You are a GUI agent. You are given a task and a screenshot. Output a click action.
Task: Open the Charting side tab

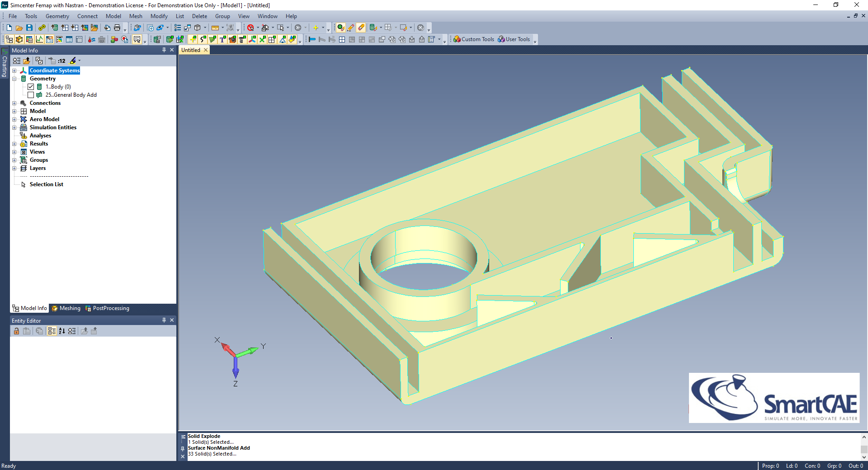[5, 63]
